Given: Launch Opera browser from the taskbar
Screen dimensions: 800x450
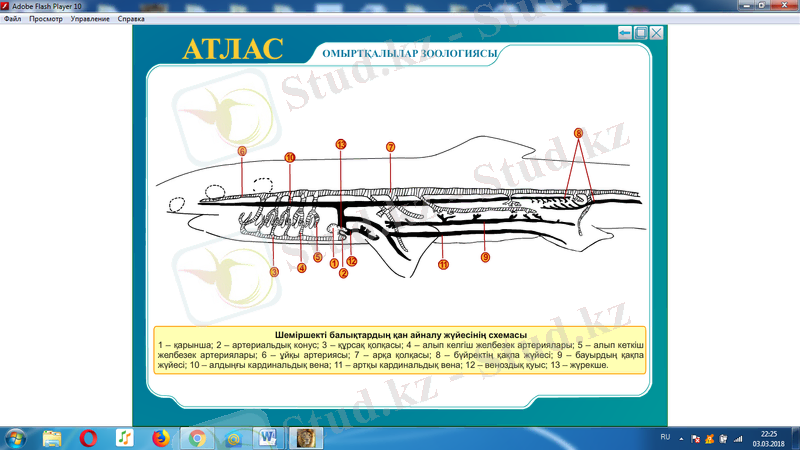Looking at the screenshot, I should coord(88,438).
